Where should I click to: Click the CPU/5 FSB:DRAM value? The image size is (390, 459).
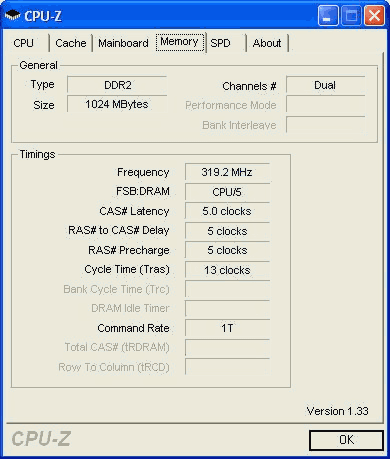click(x=227, y=192)
